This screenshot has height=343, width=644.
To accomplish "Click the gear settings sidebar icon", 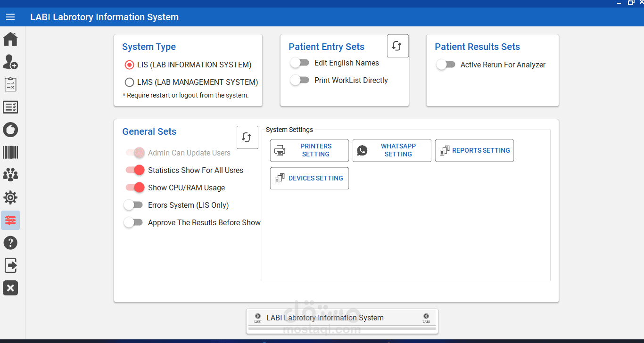I will coord(10,197).
